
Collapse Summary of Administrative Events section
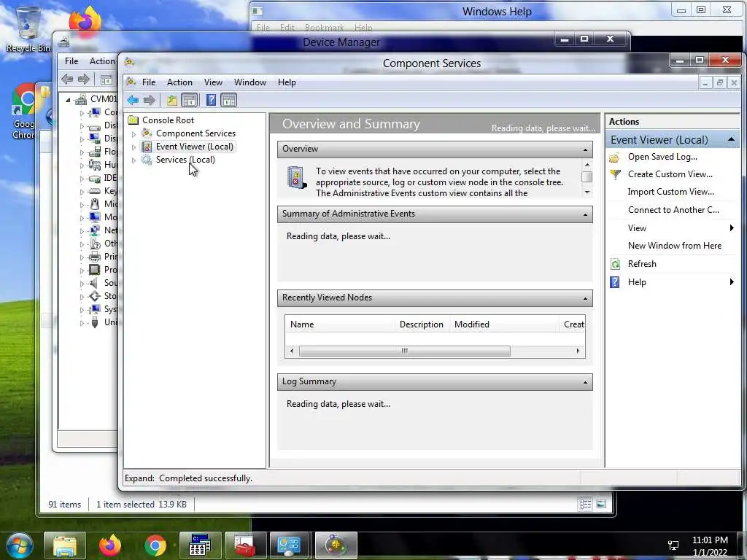pyautogui.click(x=585, y=214)
